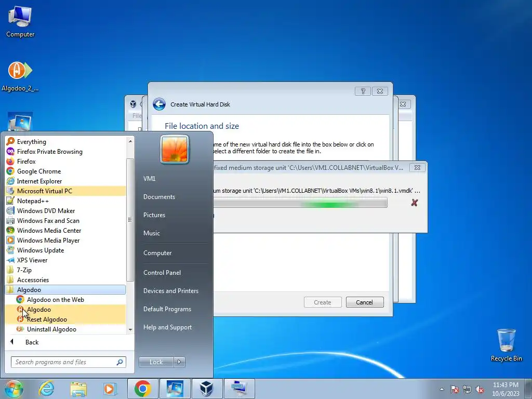The height and width of the screenshot is (399, 532).
Task: Open the Action Center flag icon
Action: pyautogui.click(x=455, y=389)
